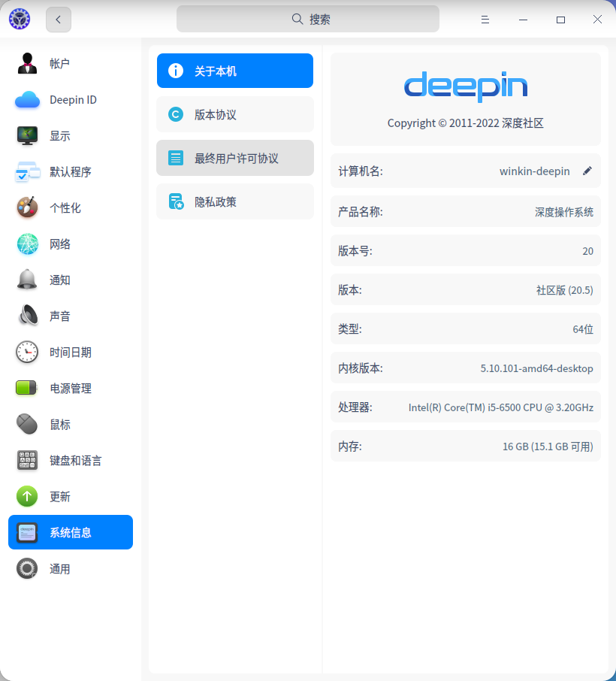Viewport: 616px width, 681px height.
Task: Open the 声音 sound speaker icon
Action: [x=27, y=316]
